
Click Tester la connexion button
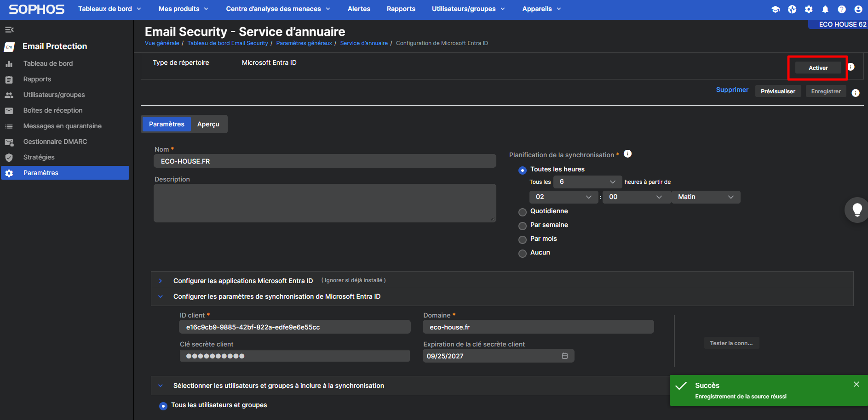pos(731,343)
